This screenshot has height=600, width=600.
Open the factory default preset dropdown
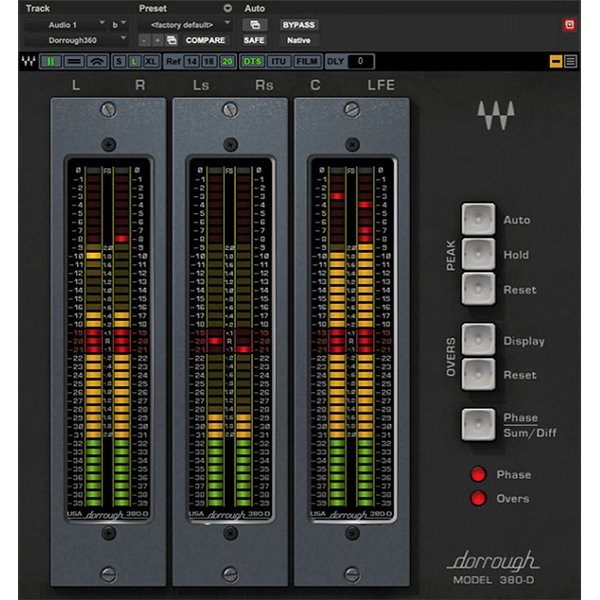[x=185, y=25]
